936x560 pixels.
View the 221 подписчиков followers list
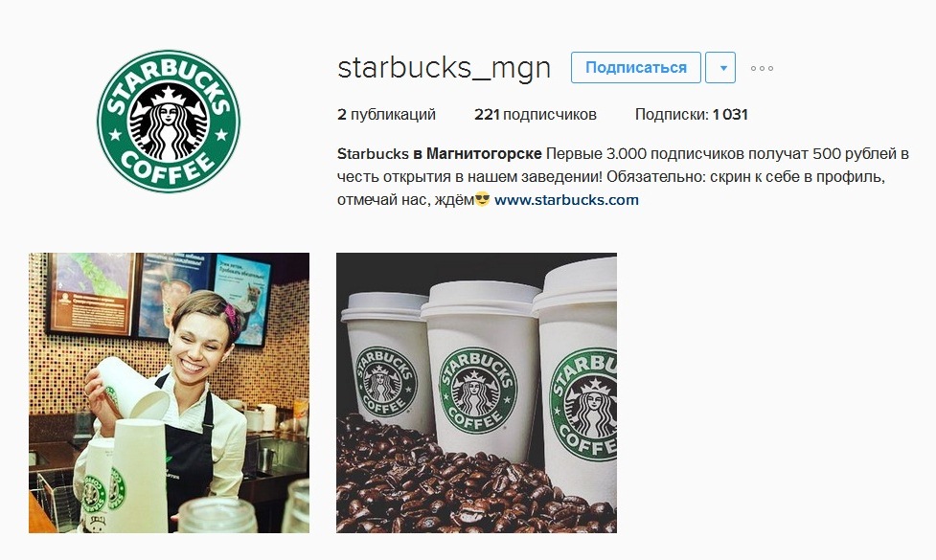[536, 115]
